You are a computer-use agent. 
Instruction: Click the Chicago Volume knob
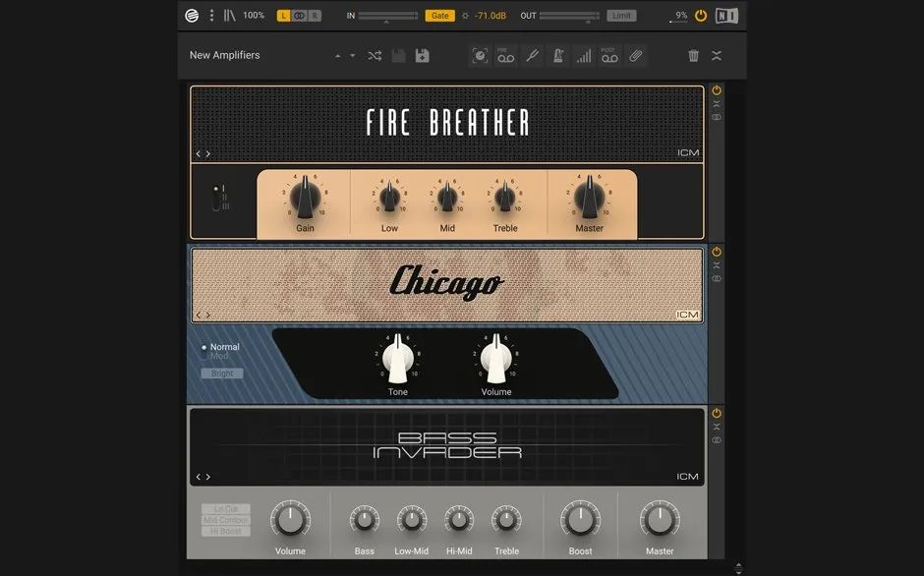pyautogui.click(x=496, y=359)
